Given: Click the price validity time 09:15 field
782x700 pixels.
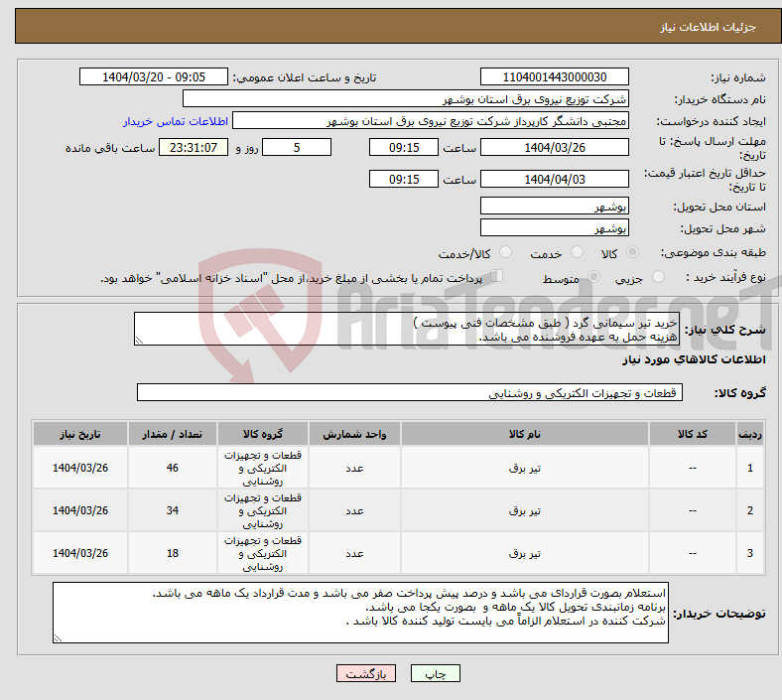Looking at the screenshot, I should pos(404,179).
